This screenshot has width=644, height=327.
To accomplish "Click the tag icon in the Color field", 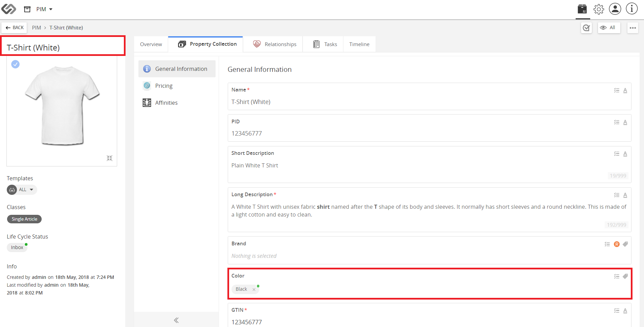I will 625,276.
